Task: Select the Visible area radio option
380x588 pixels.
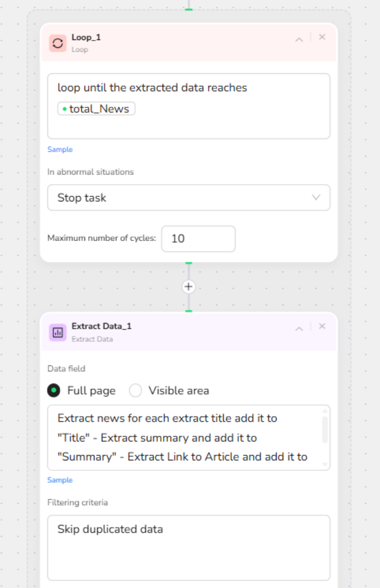Action: click(136, 390)
